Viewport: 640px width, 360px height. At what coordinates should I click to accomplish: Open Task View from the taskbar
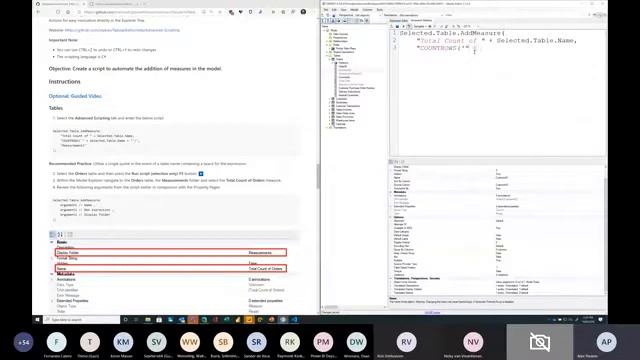tap(136, 320)
